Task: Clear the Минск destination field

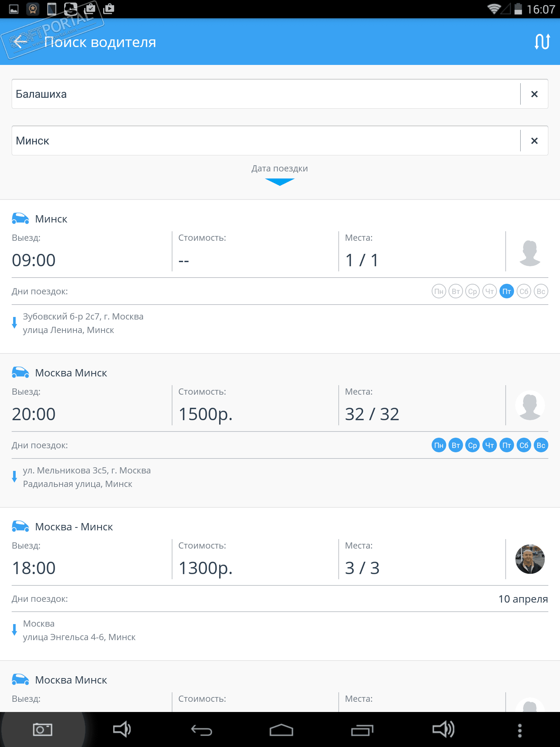Action: (534, 141)
